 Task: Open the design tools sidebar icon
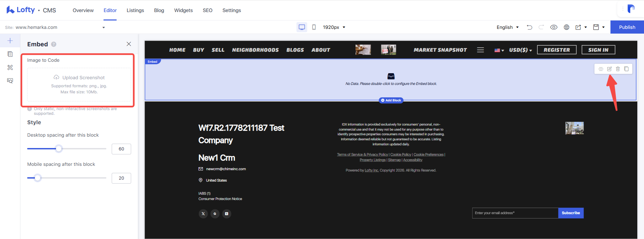pyautogui.click(x=10, y=67)
